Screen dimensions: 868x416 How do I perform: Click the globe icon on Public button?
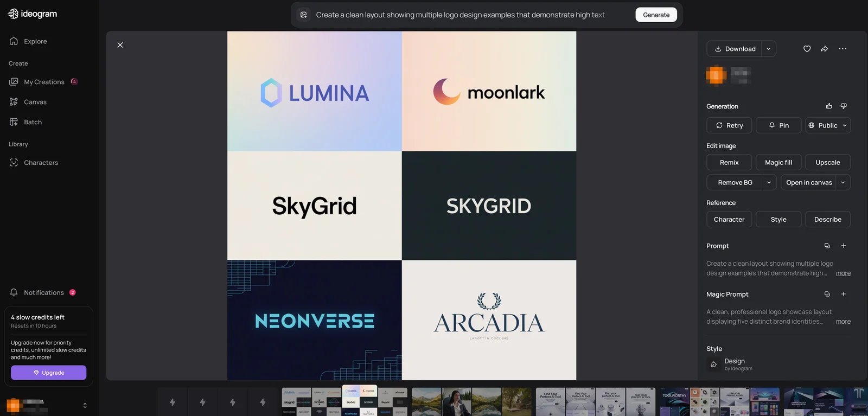(812, 125)
